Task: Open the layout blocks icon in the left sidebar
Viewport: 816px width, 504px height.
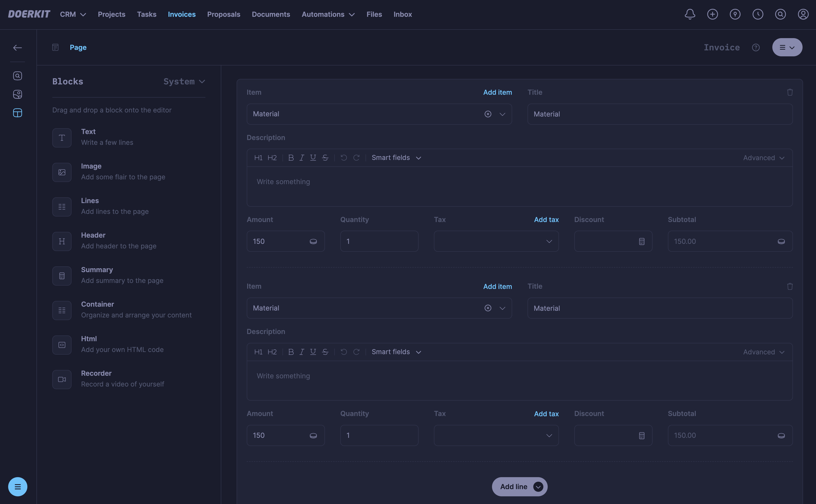Action: click(17, 113)
